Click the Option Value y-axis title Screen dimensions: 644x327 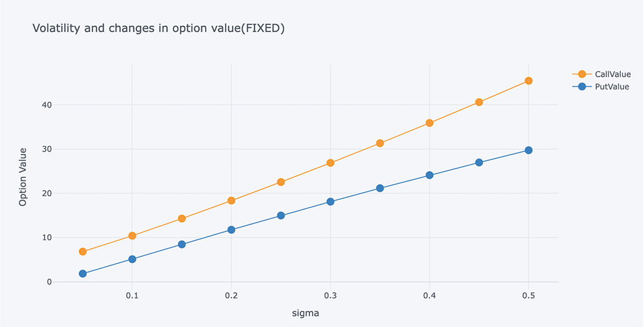pyautogui.click(x=23, y=177)
